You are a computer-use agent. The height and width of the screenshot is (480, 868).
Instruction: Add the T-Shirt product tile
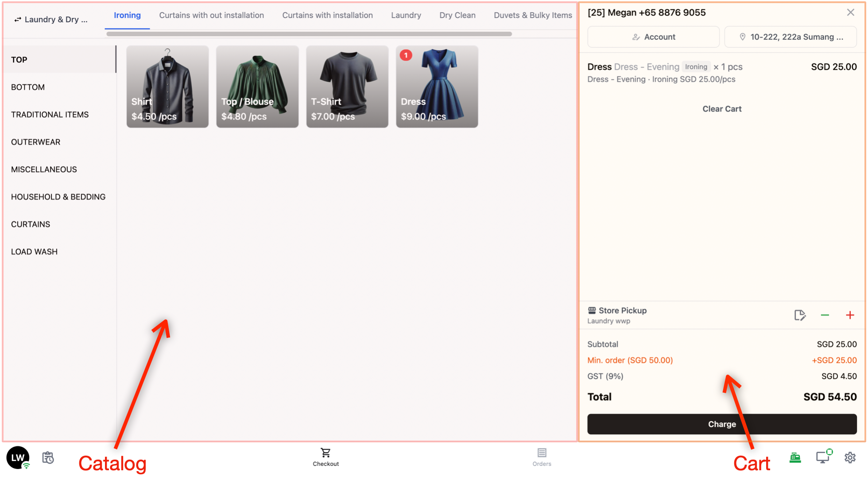(x=347, y=87)
